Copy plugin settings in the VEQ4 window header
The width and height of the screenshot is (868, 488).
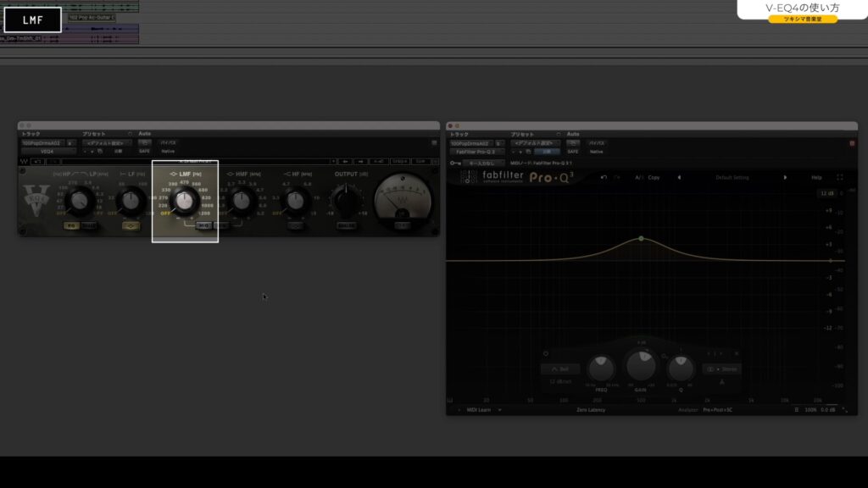pyautogui.click(x=100, y=151)
